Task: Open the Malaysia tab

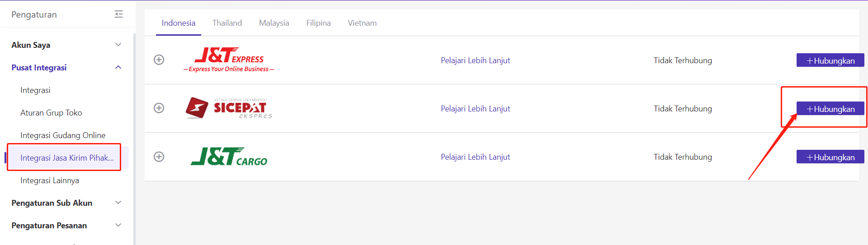Action: coord(274,23)
